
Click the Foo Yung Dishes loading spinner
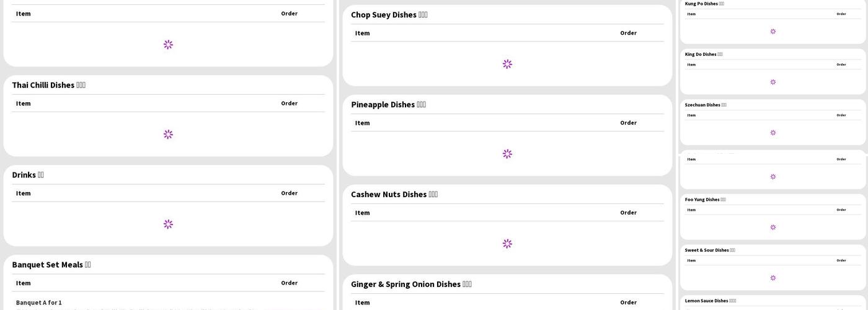[x=773, y=228]
